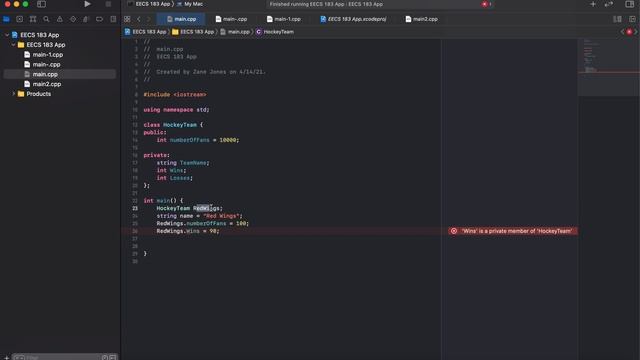The image size is (640, 360).
Task: Collapse the EECS 183 App group folder
Action: (x=13, y=45)
